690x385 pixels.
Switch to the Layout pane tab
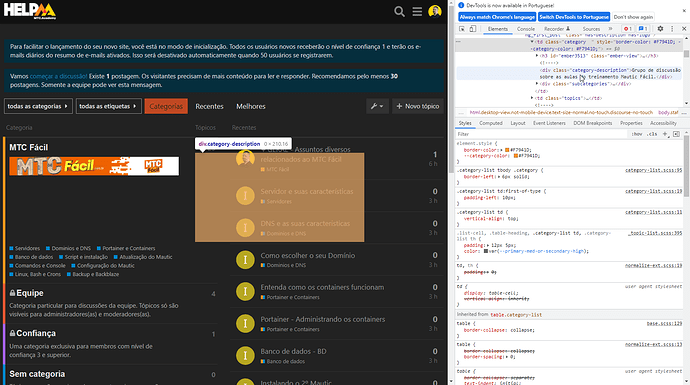pyautogui.click(x=518, y=123)
